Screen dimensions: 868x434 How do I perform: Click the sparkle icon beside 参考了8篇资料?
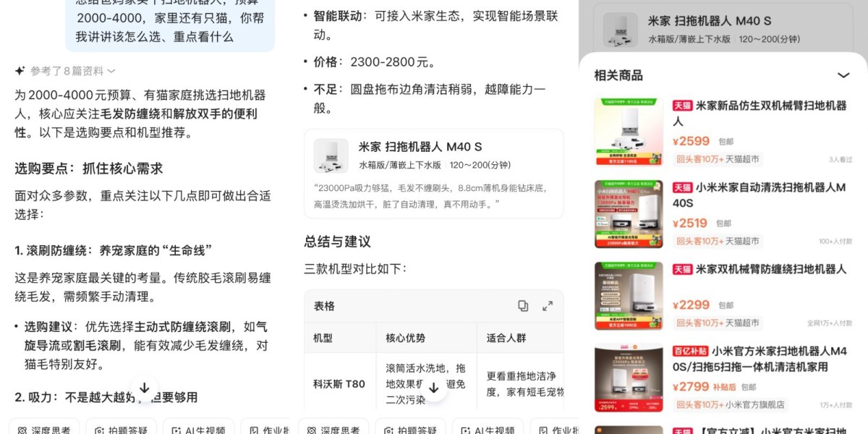20,71
